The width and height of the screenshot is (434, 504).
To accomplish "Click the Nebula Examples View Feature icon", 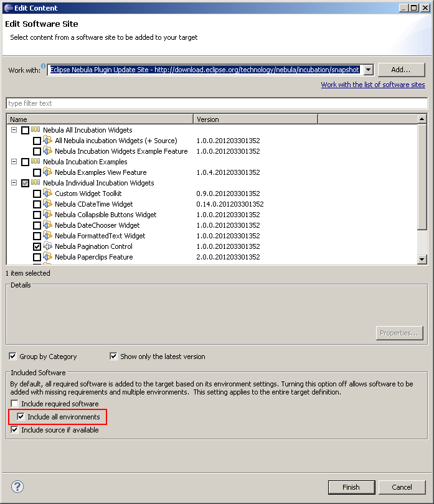I will [x=47, y=172].
